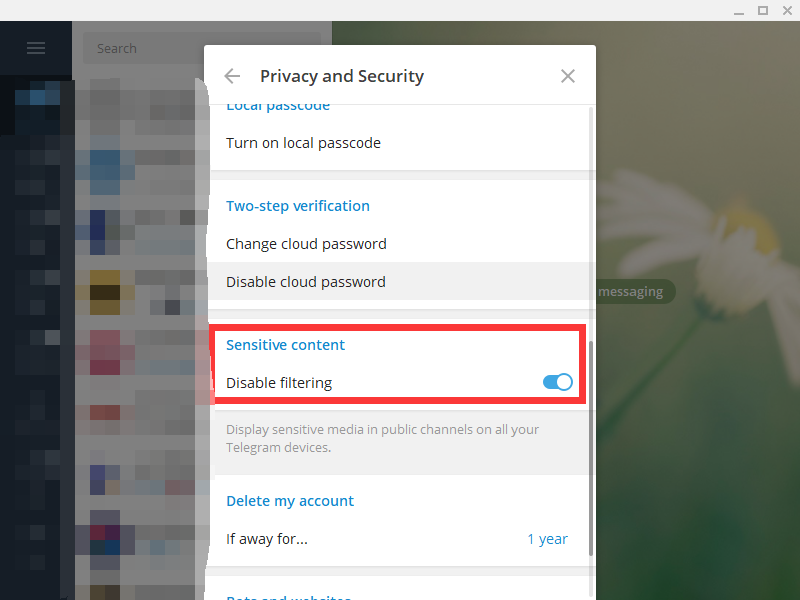Open the Sensitive content section header
The width and height of the screenshot is (800, 600).
pos(285,344)
